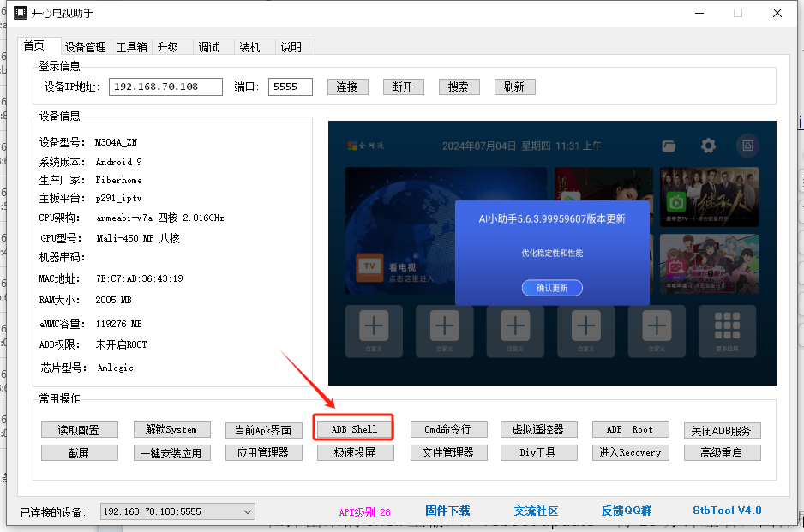The image size is (804, 532).
Task: Click the app icon in title bar
Action: tap(21, 13)
